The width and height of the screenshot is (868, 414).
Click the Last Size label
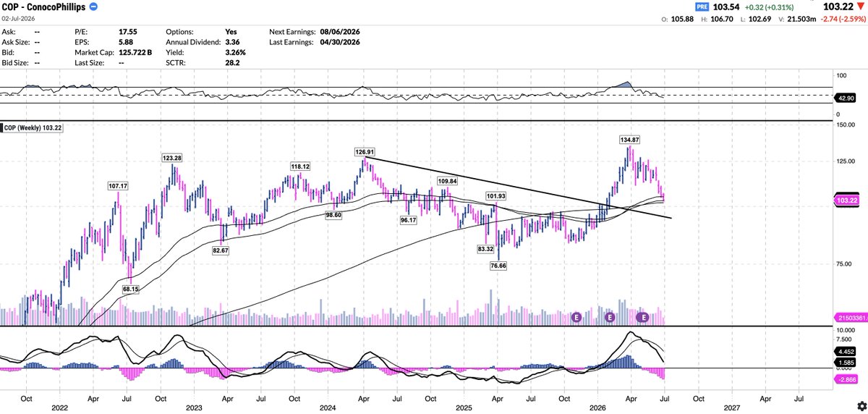point(90,62)
